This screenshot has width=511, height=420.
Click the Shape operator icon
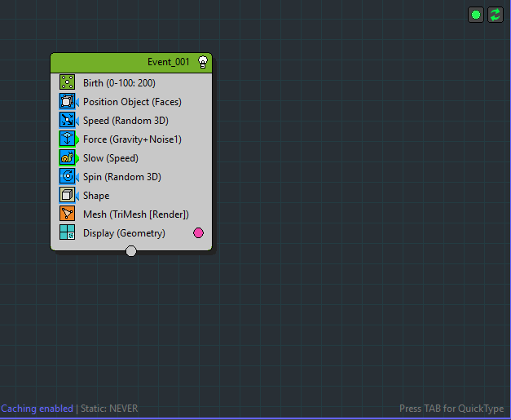pos(67,196)
